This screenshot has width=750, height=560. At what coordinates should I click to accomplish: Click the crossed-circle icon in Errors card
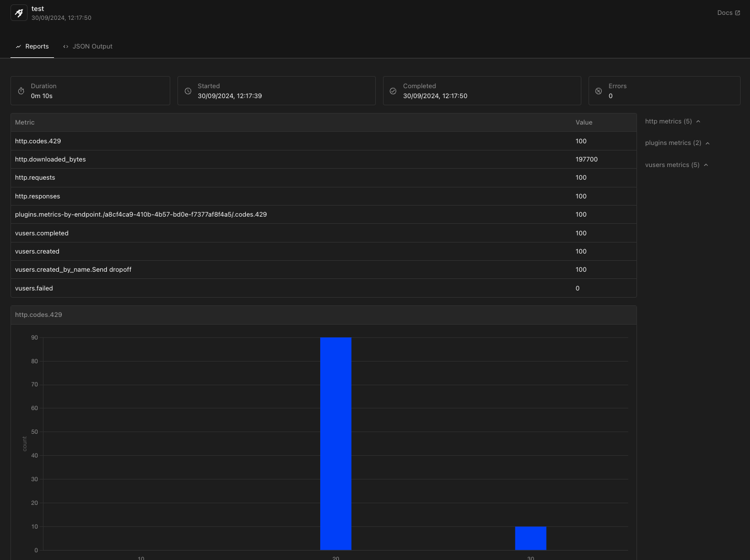[598, 91]
